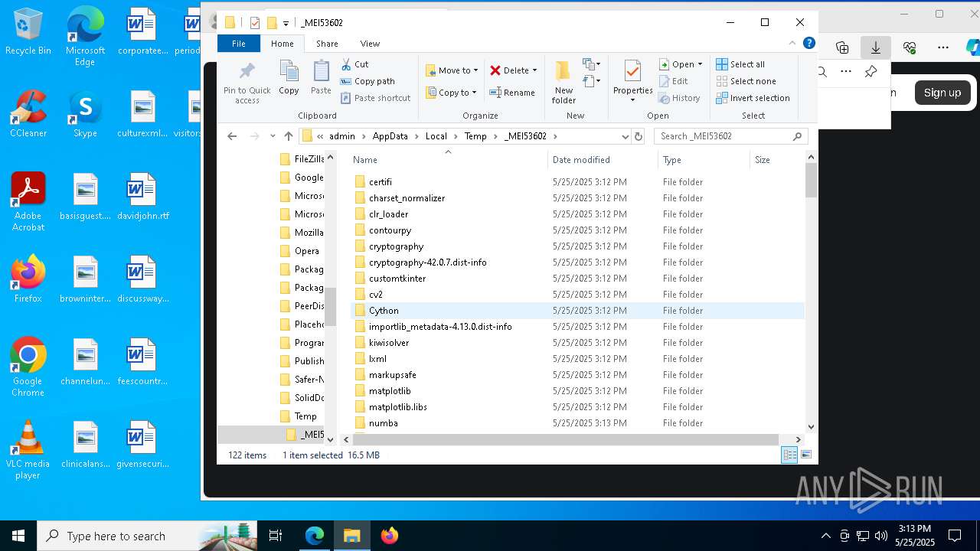The width and height of the screenshot is (980, 551).
Task: Open the File menu tab
Action: 239,44
